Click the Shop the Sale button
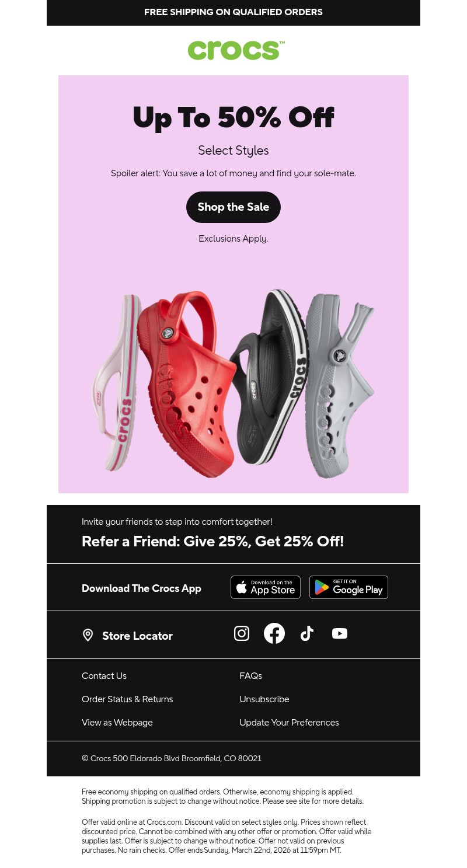This screenshot has height=868, width=467. [x=233, y=207]
